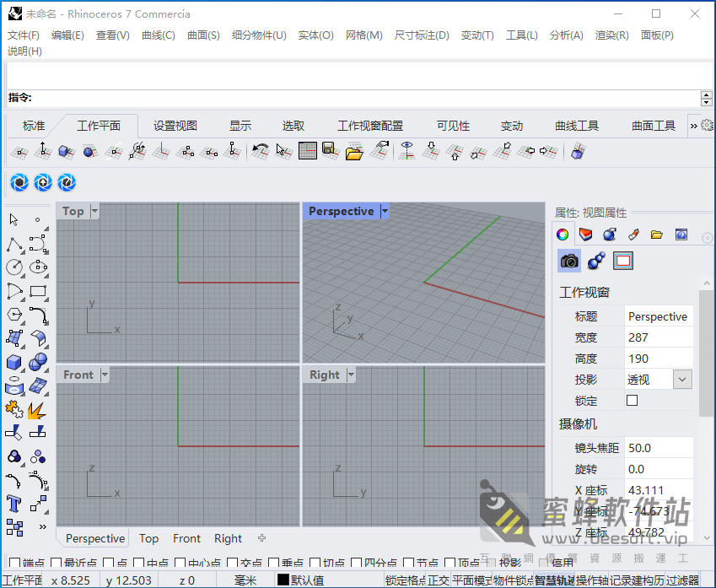The image size is (716, 588).
Task: Open the 文件(F) menu
Action: (24, 35)
